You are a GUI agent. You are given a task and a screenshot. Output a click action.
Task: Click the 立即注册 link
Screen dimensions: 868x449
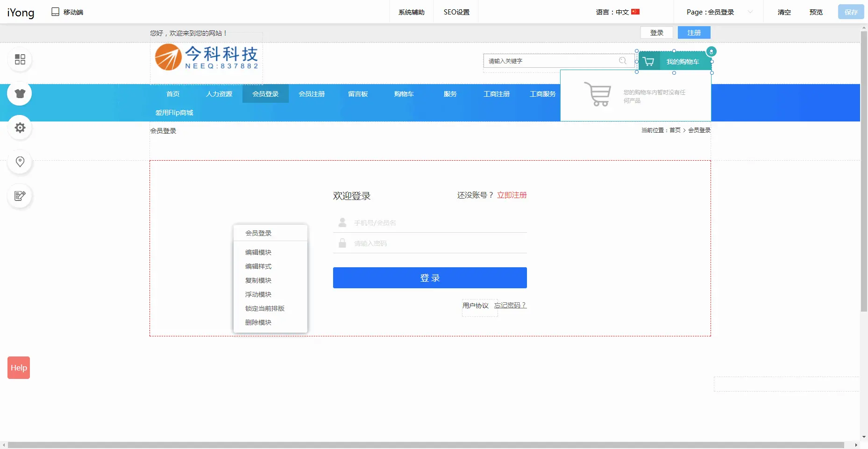click(x=512, y=195)
